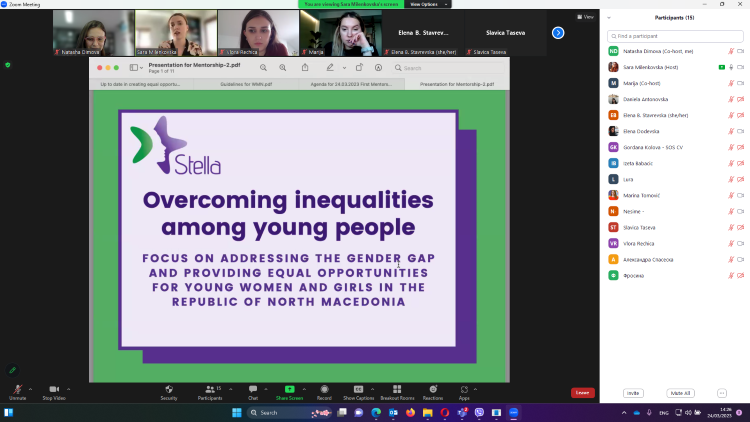Switch to 'Guidelines for WMN.pdf' tab
Viewport: 750px width, 422px height.
click(246, 84)
